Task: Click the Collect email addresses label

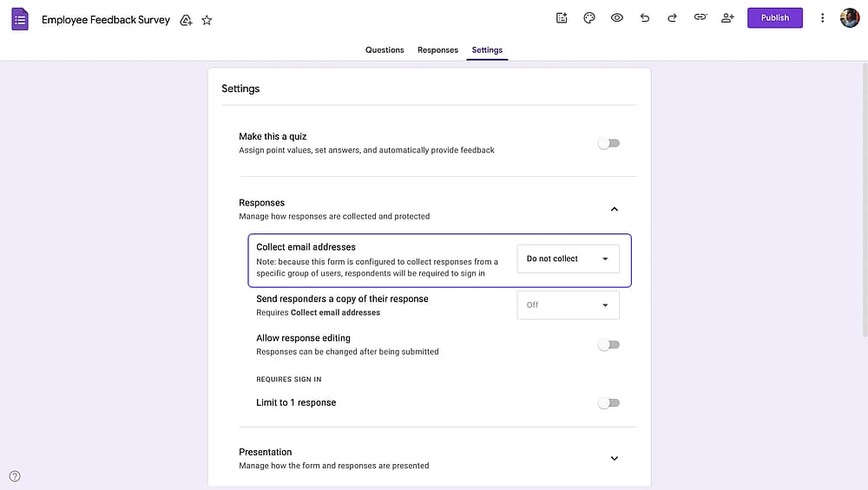Action: [306, 247]
